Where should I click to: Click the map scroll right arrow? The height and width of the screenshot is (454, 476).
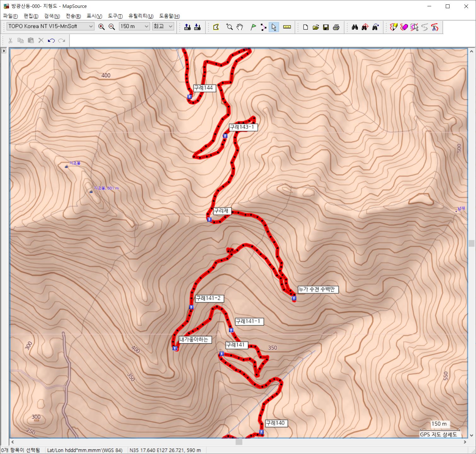click(x=465, y=442)
